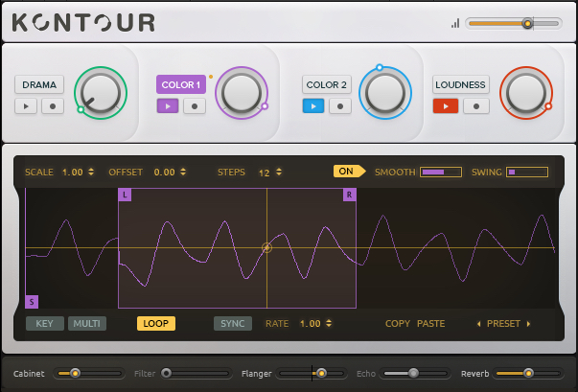Viewport: 578px width, 392px height.
Task: Click the RATE value stepper arrows
Action: click(329, 323)
